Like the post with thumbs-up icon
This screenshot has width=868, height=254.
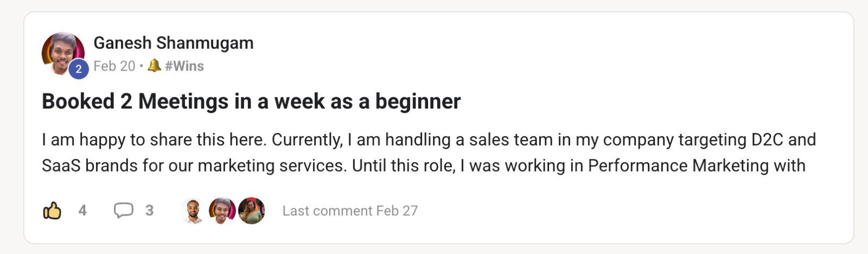[x=52, y=211]
